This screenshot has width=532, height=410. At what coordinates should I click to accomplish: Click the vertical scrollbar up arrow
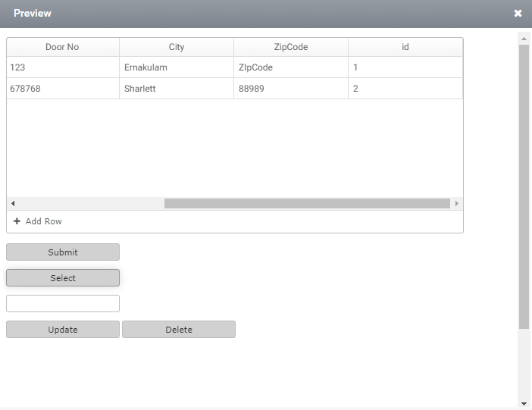pos(524,39)
